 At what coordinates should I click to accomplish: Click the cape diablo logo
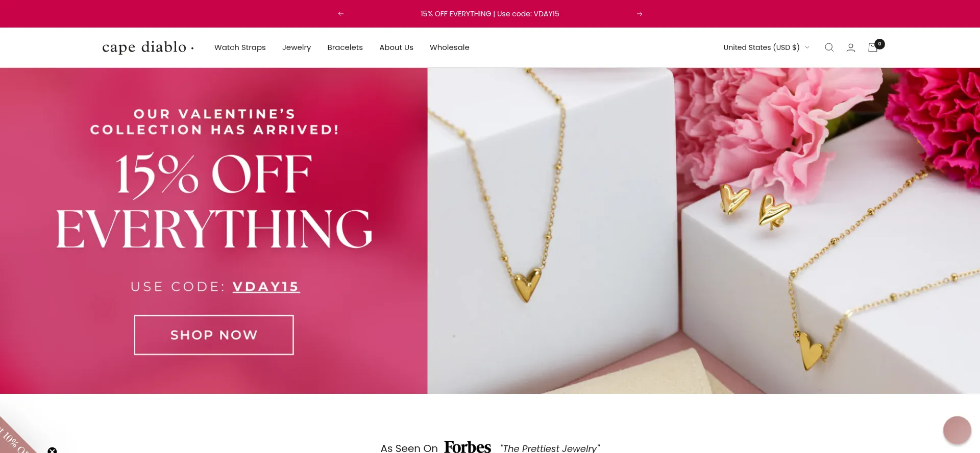click(148, 47)
